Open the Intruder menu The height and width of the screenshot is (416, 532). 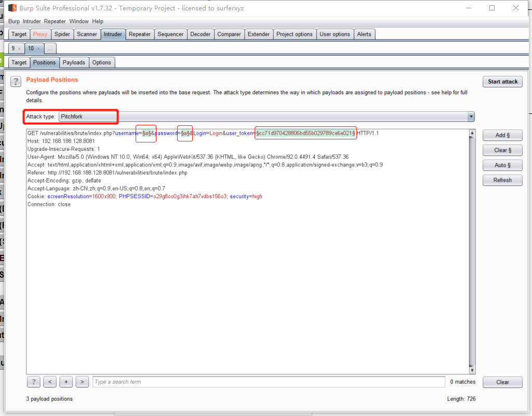[32, 21]
